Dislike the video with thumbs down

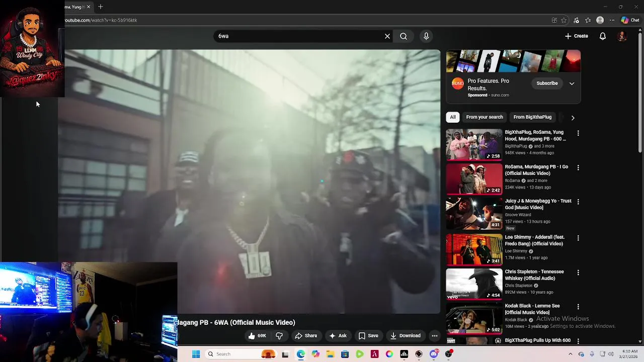click(x=279, y=336)
